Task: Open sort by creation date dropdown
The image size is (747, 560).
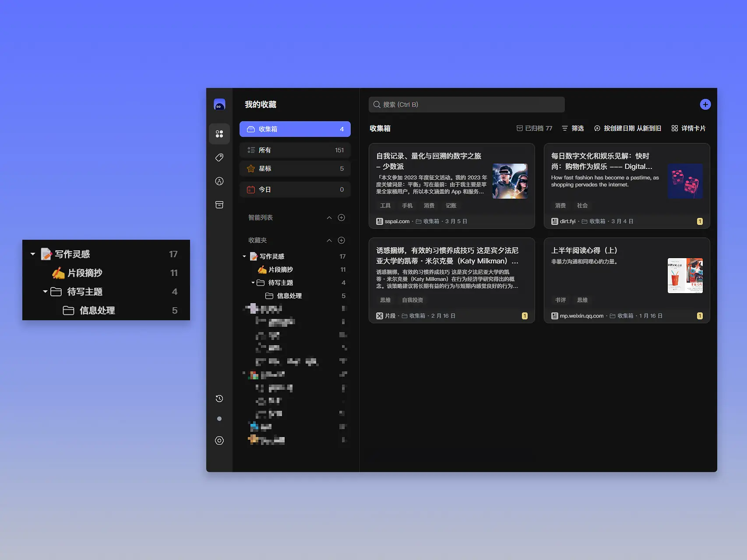Action: [x=627, y=128]
